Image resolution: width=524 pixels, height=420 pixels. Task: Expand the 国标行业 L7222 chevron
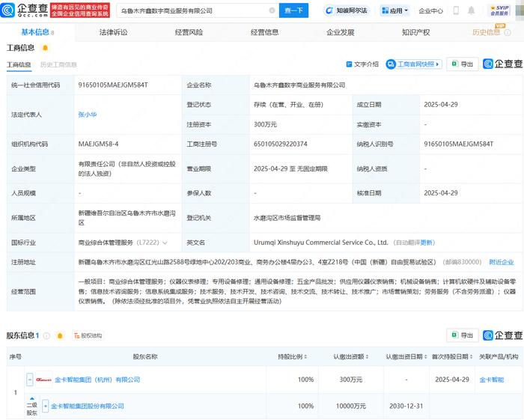pyautogui.click(x=165, y=243)
